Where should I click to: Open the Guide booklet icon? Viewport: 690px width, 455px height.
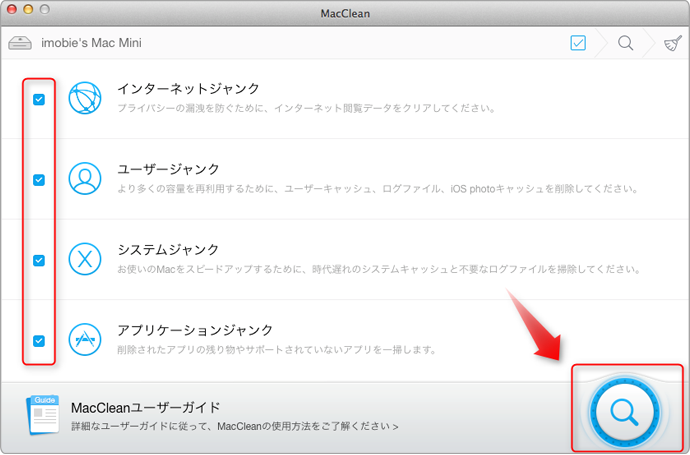tap(43, 415)
